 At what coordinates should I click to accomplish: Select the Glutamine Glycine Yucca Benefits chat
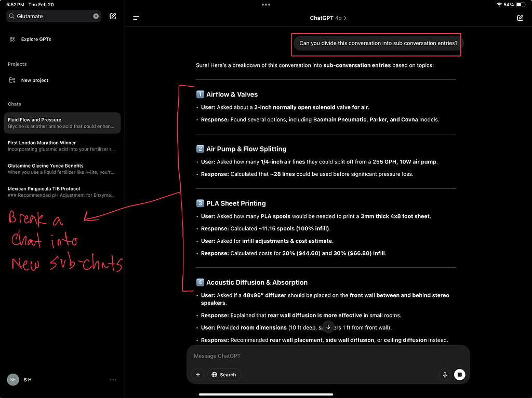(x=62, y=169)
